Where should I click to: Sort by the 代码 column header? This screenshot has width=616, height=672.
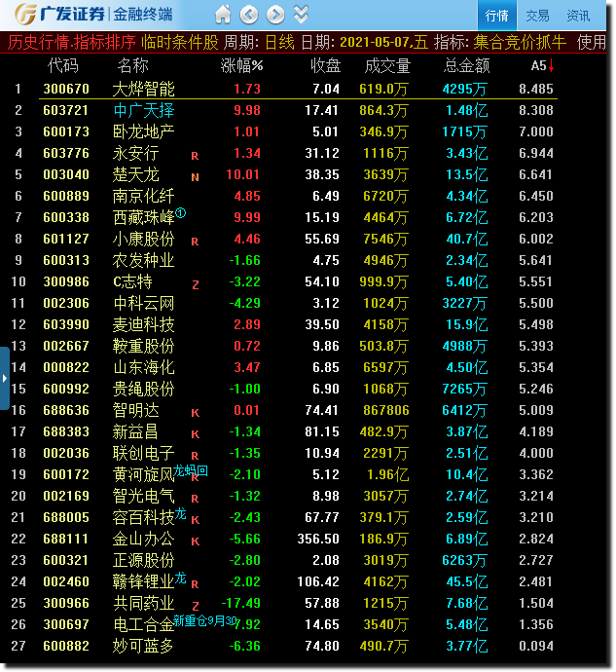point(63,65)
